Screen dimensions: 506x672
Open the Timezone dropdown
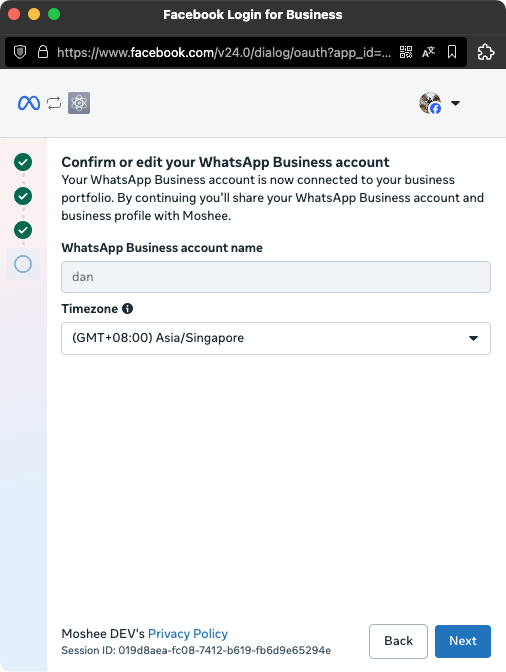(x=276, y=338)
